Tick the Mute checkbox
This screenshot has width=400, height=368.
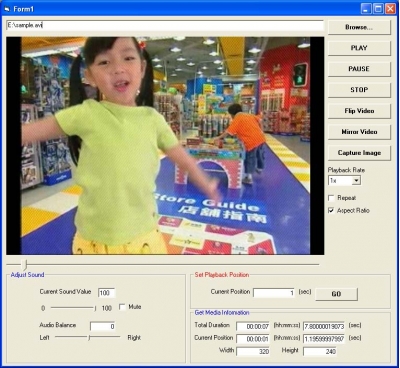(122, 307)
